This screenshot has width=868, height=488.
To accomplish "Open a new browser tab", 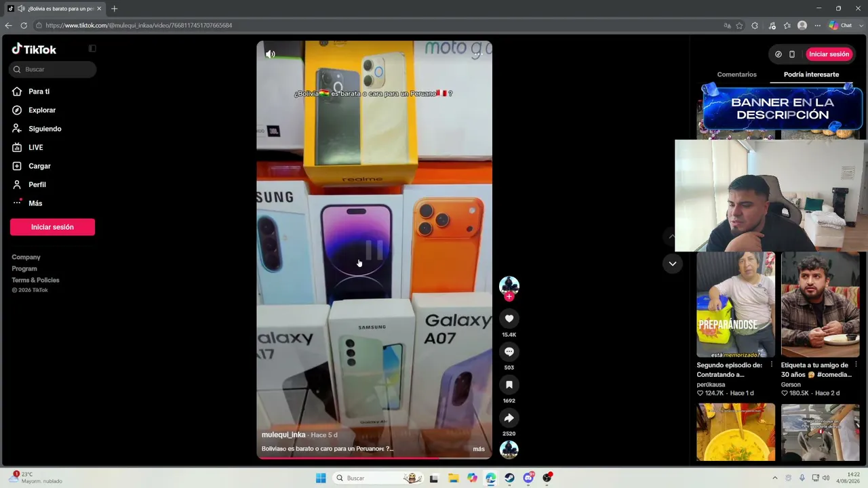I will click(x=114, y=9).
